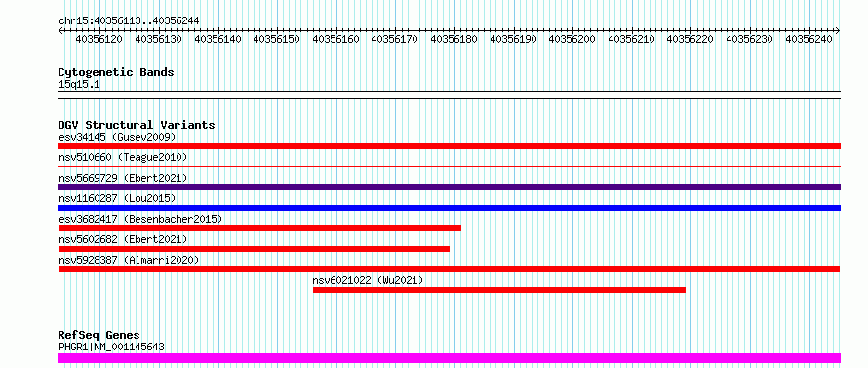
Task: Click the red esv3682417 variant bar
Action: tap(259, 228)
